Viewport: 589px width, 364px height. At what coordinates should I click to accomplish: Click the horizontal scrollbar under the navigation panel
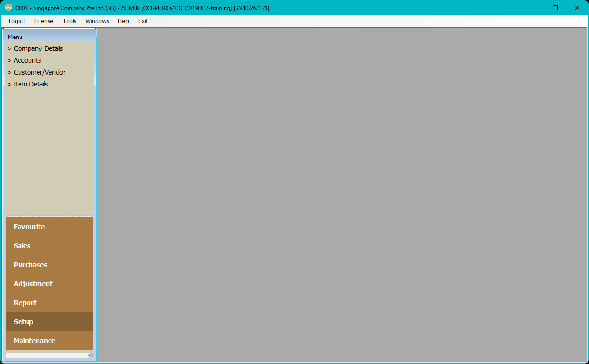point(46,355)
